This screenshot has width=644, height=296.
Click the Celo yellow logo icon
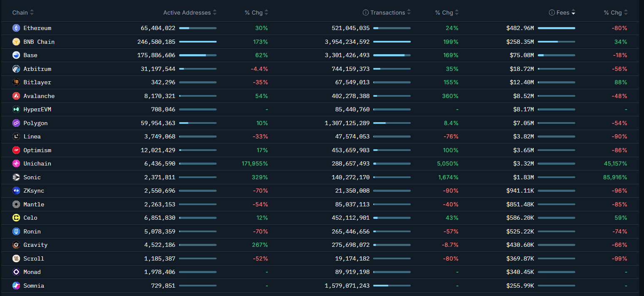16,218
